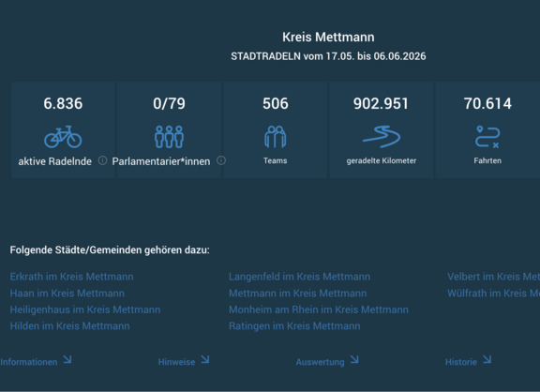Click arrow icon beside Informationen
The height and width of the screenshot is (392, 540).
pos(67,359)
